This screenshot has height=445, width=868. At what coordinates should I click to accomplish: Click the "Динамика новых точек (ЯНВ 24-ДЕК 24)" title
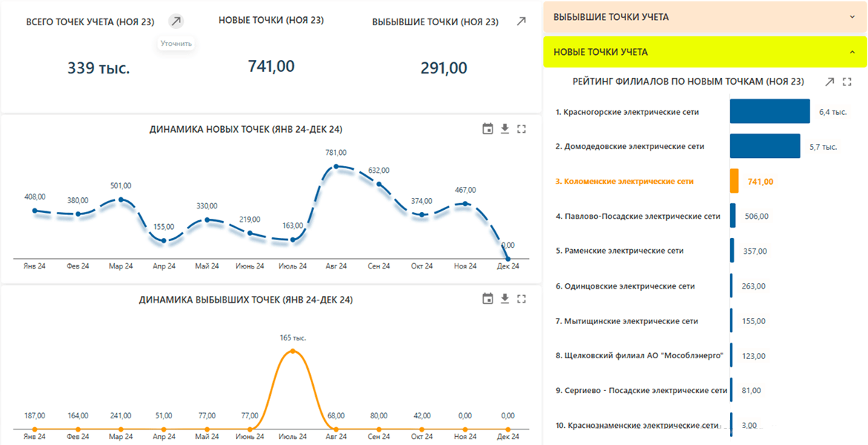(x=246, y=130)
